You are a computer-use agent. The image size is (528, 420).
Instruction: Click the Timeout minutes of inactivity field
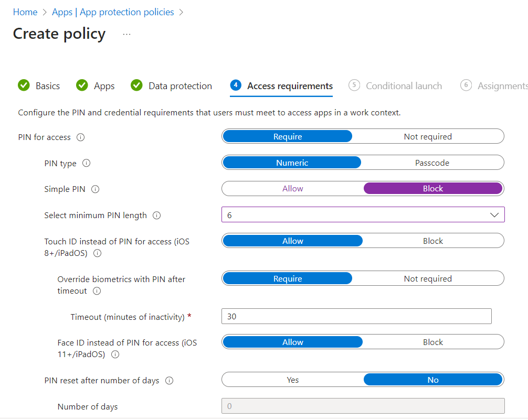point(356,317)
